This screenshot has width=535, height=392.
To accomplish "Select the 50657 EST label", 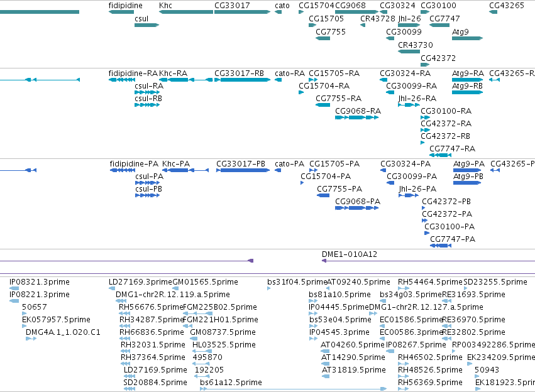I will (x=35, y=307).
